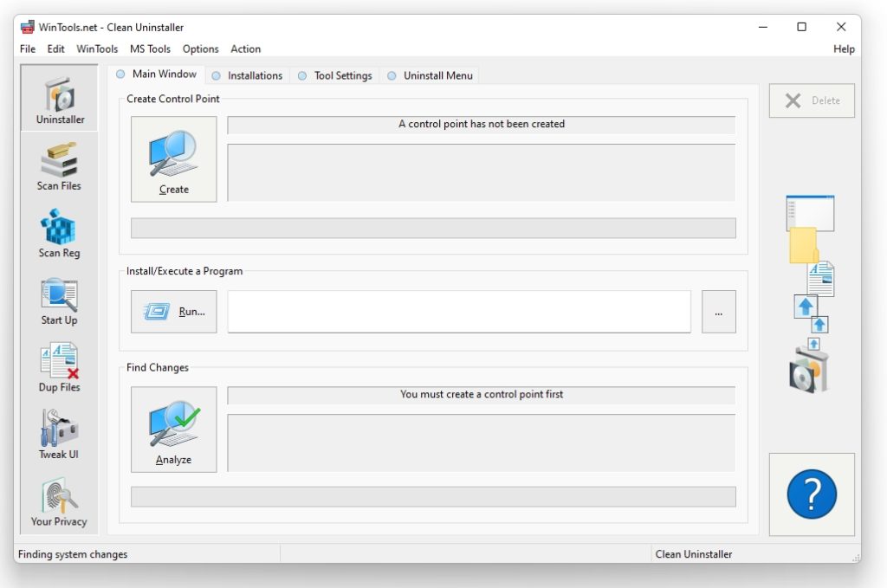Click 'A control point has not been created' text
Viewport: 887px width, 588px height.
482,124
